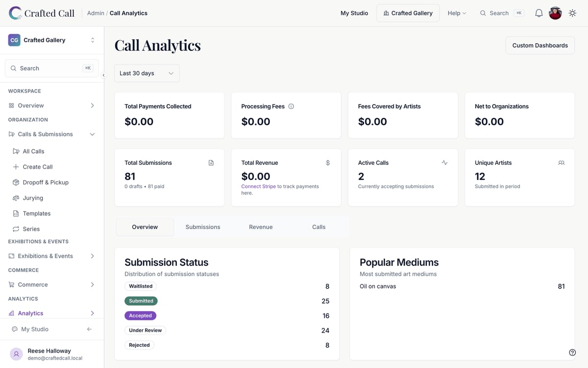The image size is (588, 368).
Task: Click the Waitlisted status badge
Action: pos(141,286)
